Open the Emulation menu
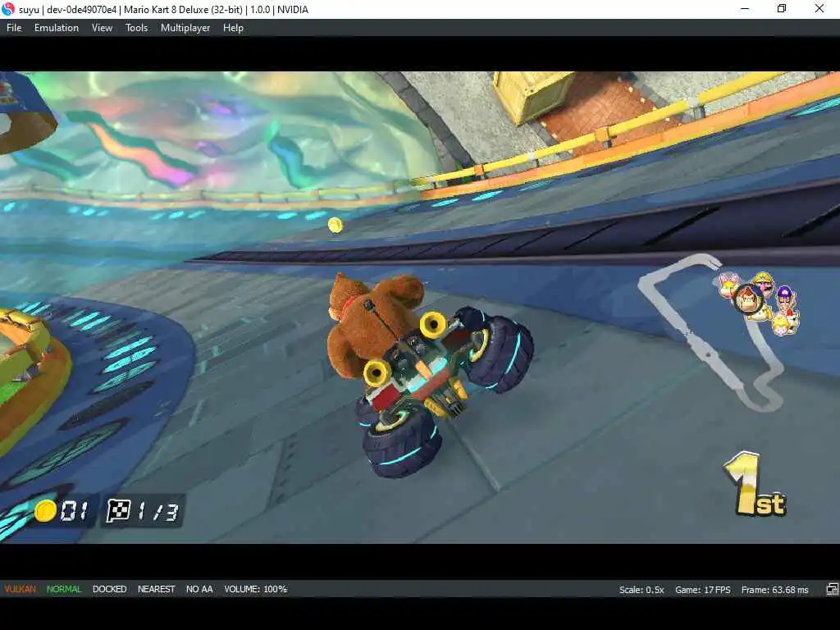This screenshot has height=630, width=840. coord(57,28)
